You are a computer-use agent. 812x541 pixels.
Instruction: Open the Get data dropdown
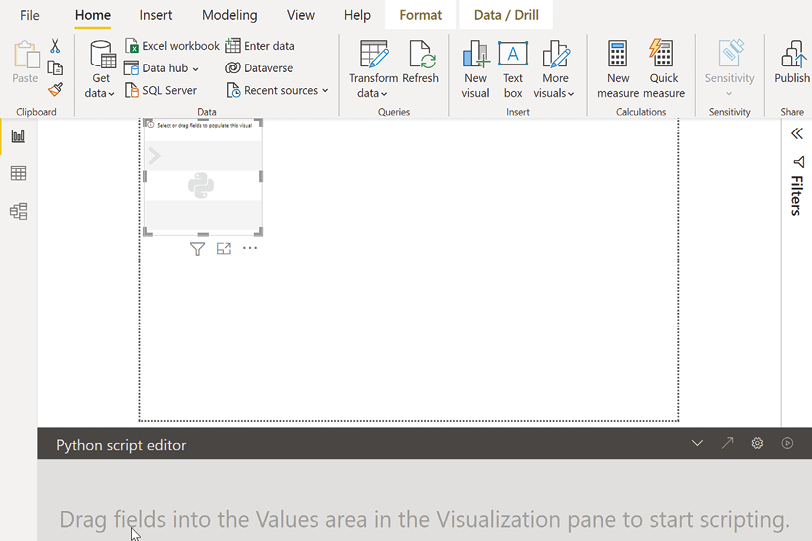[x=100, y=70]
